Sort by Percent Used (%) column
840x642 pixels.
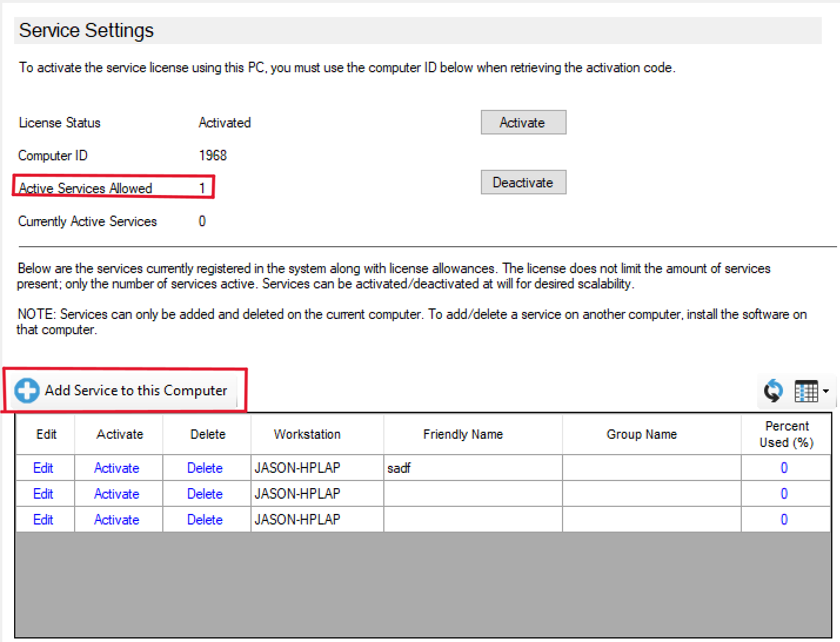click(786, 434)
